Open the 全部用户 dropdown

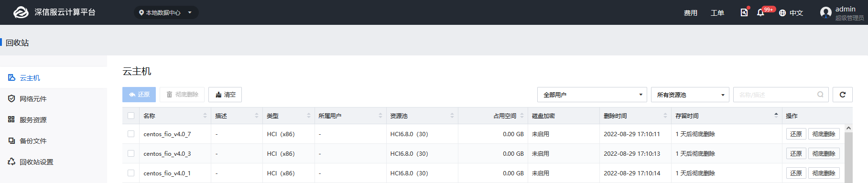click(x=592, y=95)
